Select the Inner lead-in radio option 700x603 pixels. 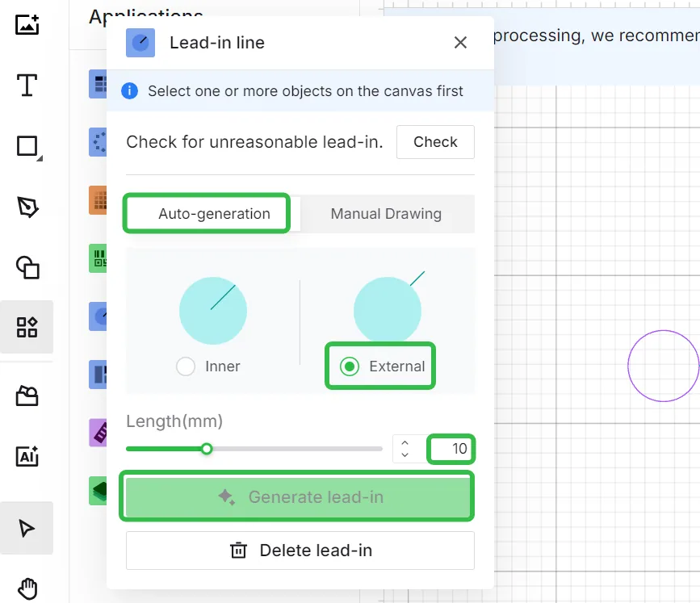tap(185, 366)
